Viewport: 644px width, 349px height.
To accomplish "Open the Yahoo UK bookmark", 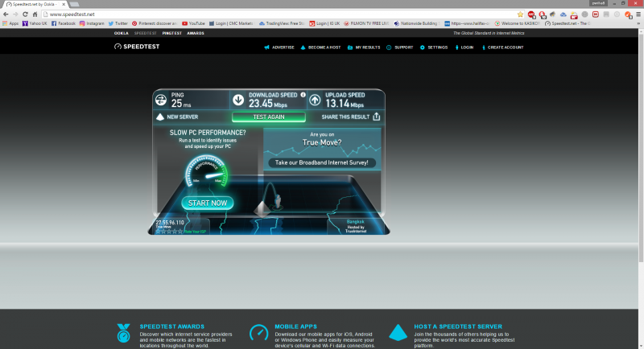I will click(35, 23).
